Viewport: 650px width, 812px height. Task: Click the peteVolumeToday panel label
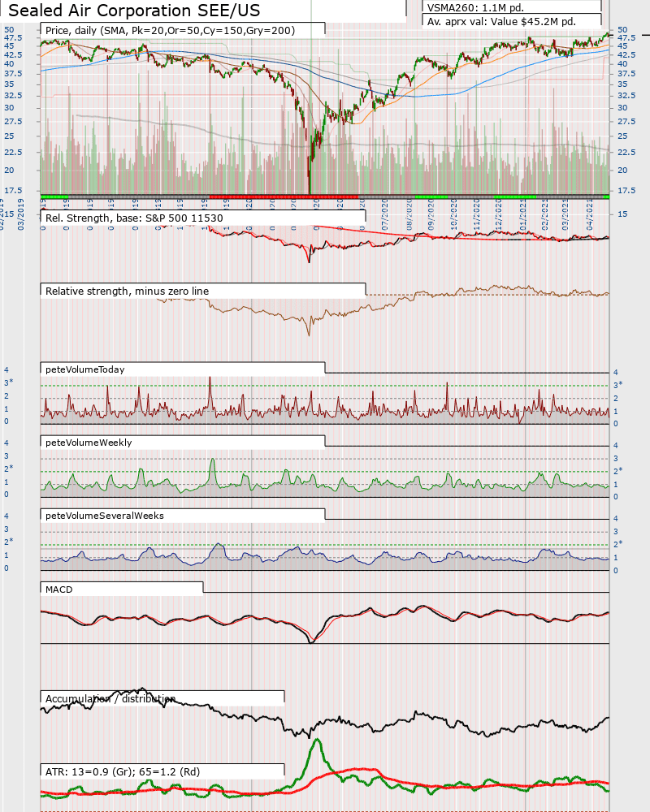[85, 369]
